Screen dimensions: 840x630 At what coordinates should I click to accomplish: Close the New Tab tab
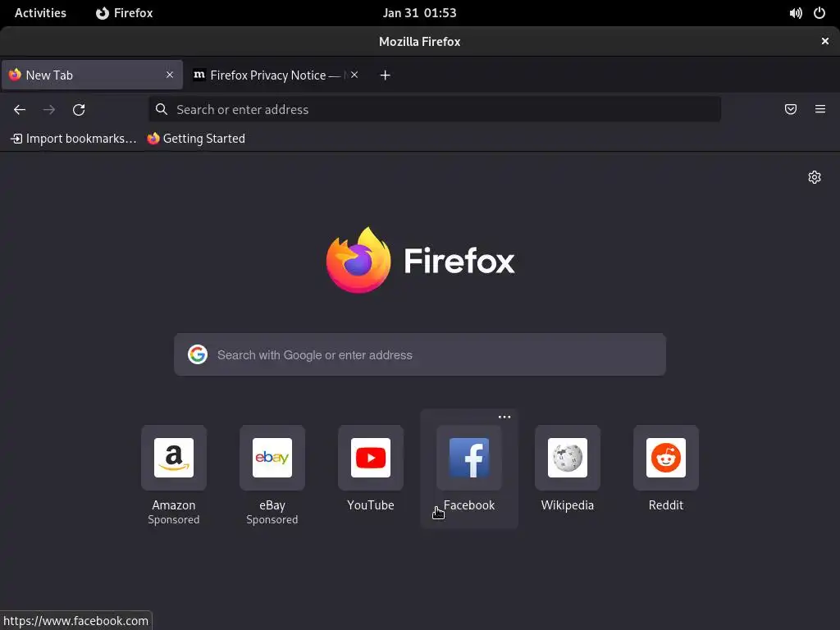[170, 75]
